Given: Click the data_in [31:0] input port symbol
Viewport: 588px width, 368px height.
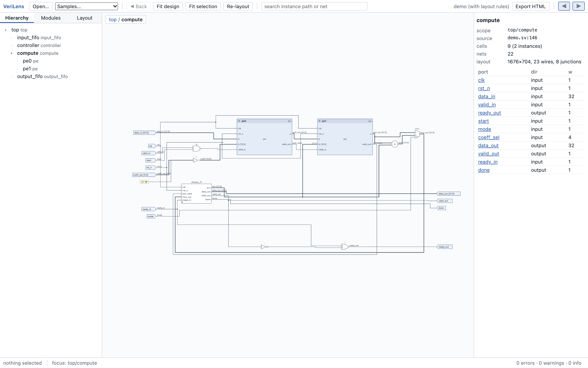Looking at the screenshot, I should [x=145, y=133].
